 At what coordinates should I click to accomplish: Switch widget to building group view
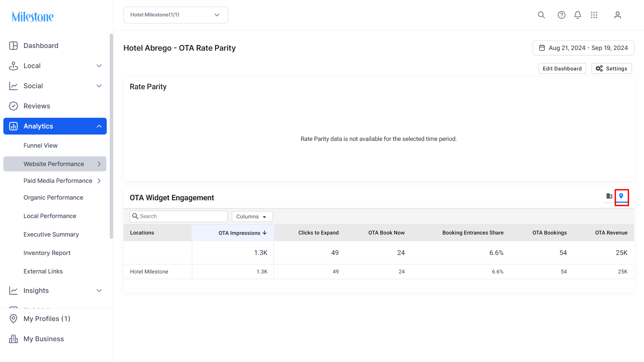(609, 196)
